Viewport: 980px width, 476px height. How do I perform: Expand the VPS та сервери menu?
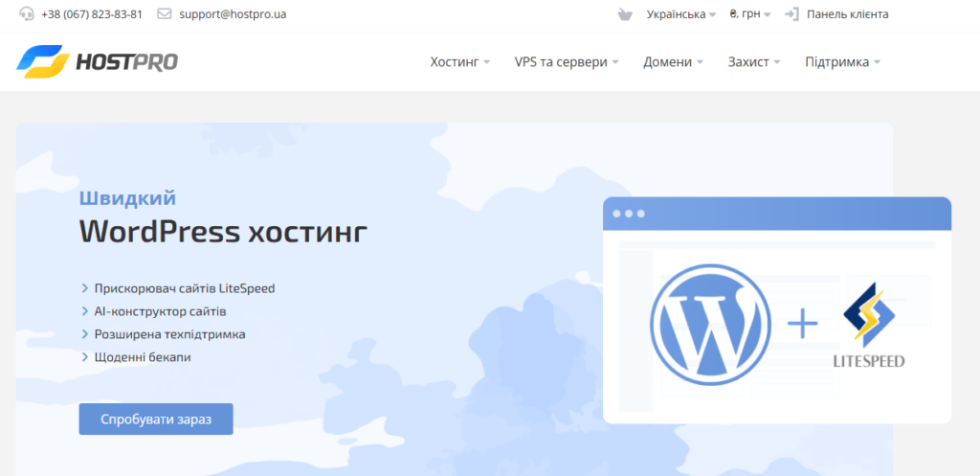[566, 62]
